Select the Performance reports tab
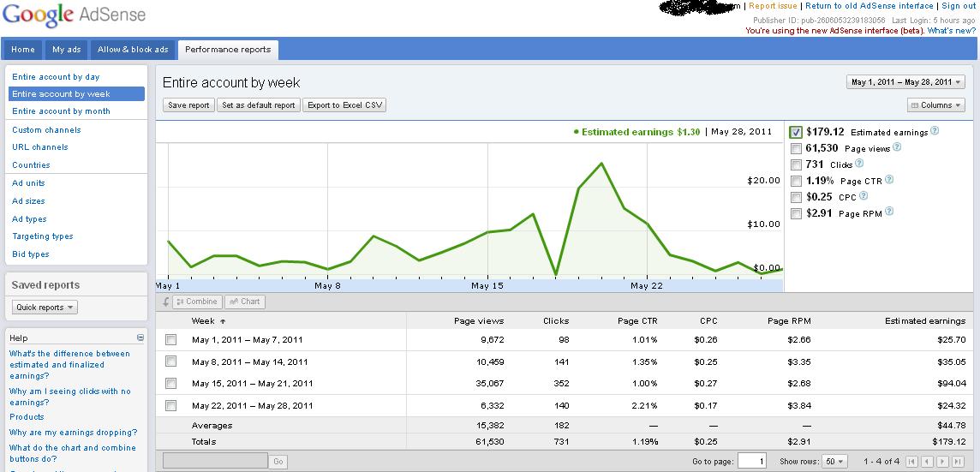 point(228,50)
